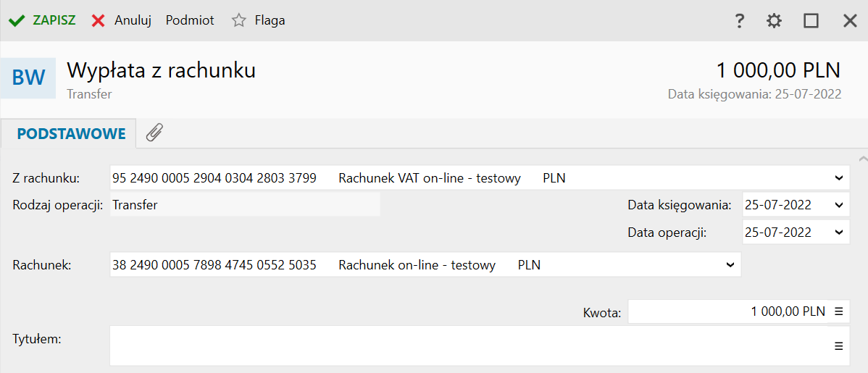The image size is (868, 373).
Task: Open settings gear icon
Action: pyautogui.click(x=775, y=21)
